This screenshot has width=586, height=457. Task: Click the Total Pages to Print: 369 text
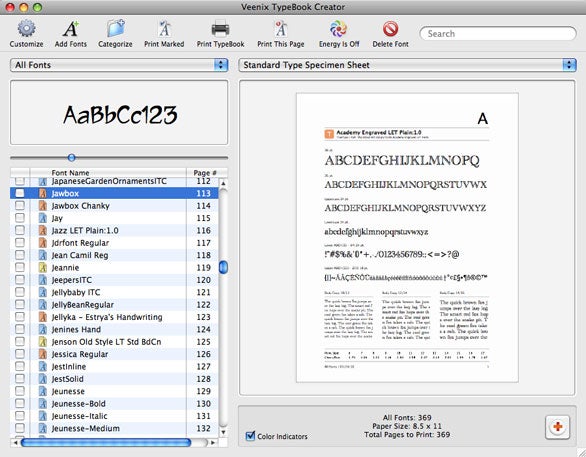point(407,435)
